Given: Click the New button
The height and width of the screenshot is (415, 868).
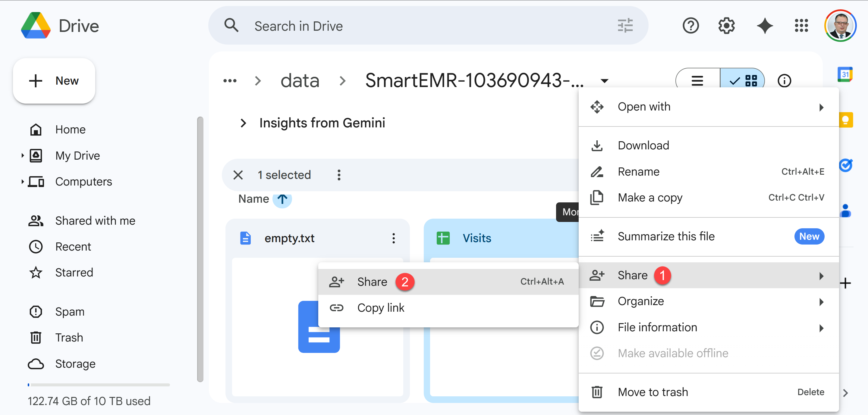Looking at the screenshot, I should coord(54,81).
